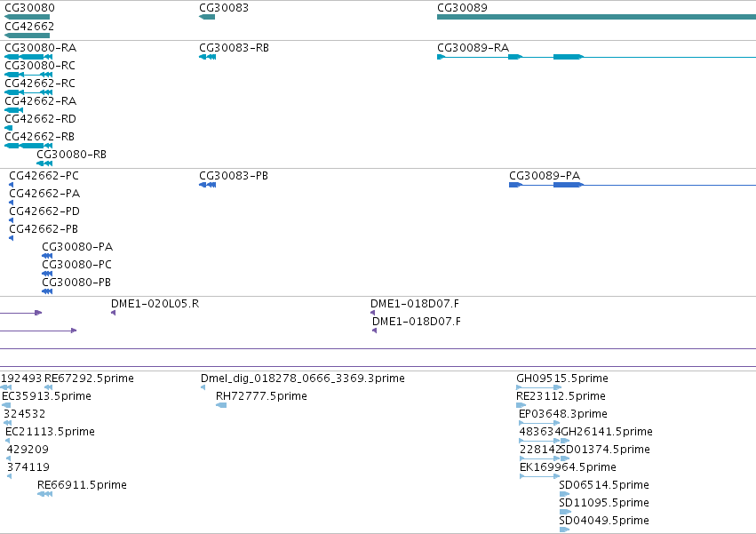Choose protein CG30080-PC
Viewport: 756px width, 534px height.
click(x=76, y=266)
